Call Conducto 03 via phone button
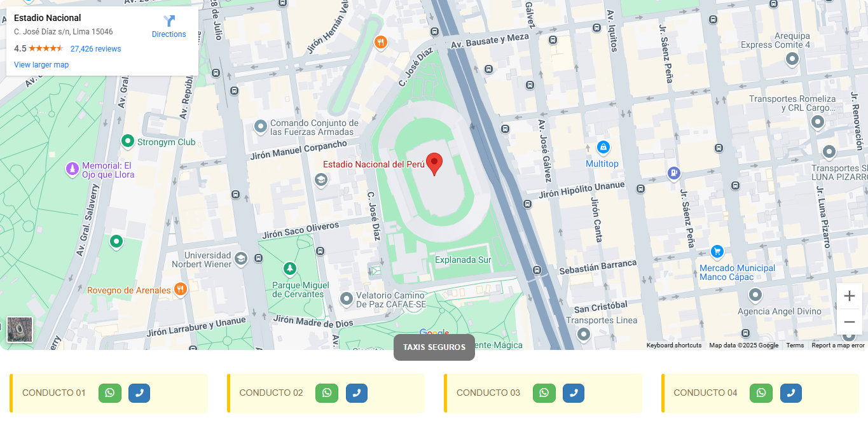The height and width of the screenshot is (432, 868). [x=574, y=393]
